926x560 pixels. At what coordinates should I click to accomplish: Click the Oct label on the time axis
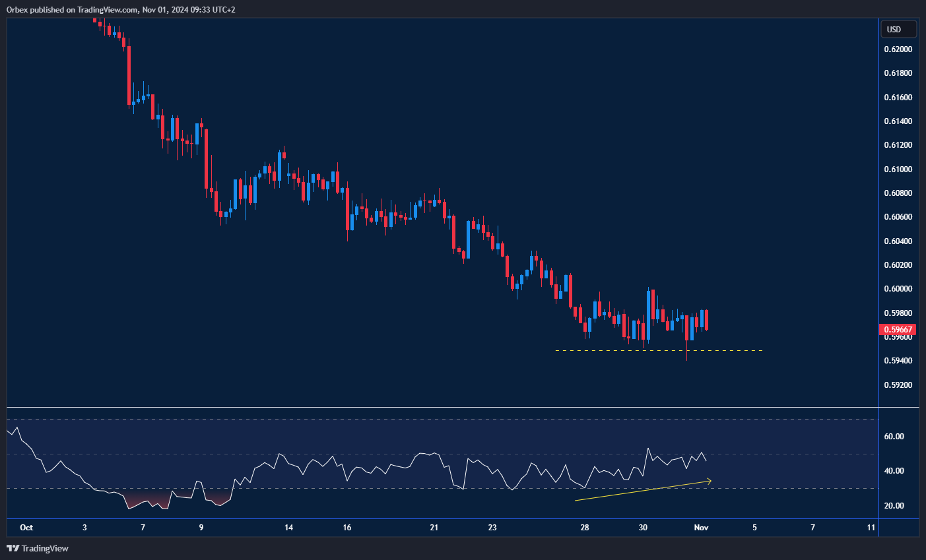[x=26, y=527]
